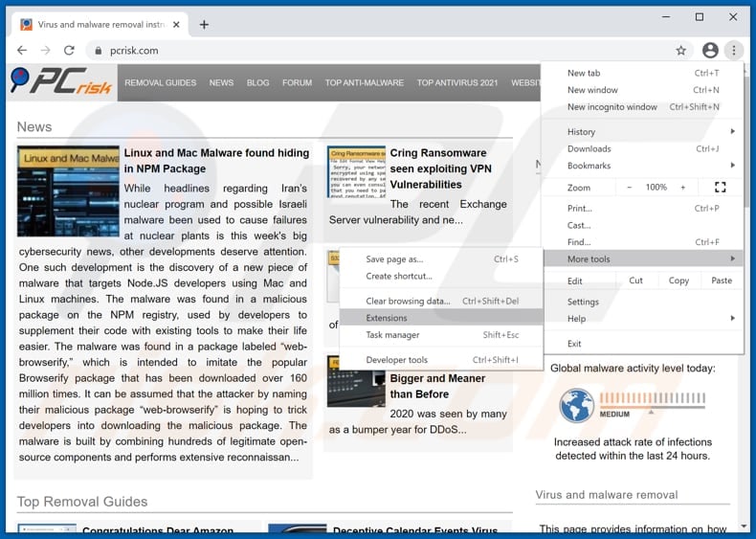The width and height of the screenshot is (756, 539).
Task: Open a new tab with plus icon
Action: pos(204,24)
